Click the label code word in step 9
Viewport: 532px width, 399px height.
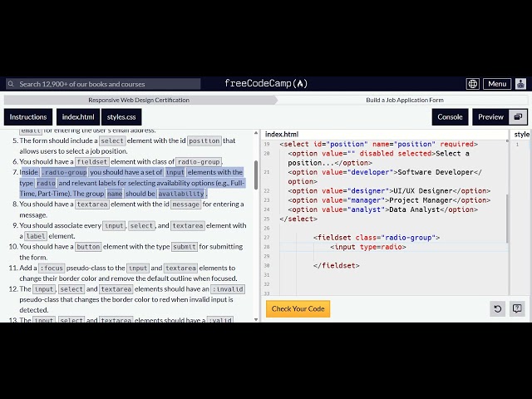36,236
